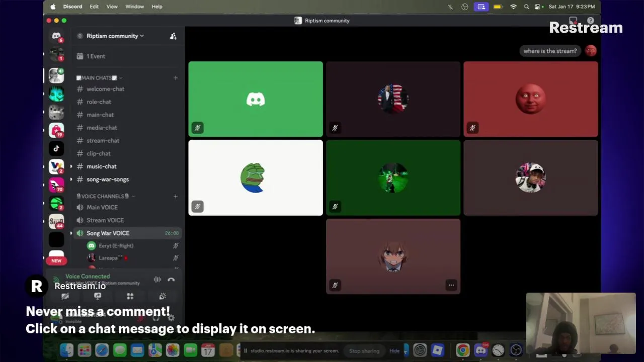Click Hide link in the sharing bar
Image resolution: width=644 pixels, height=362 pixels.
(x=394, y=351)
